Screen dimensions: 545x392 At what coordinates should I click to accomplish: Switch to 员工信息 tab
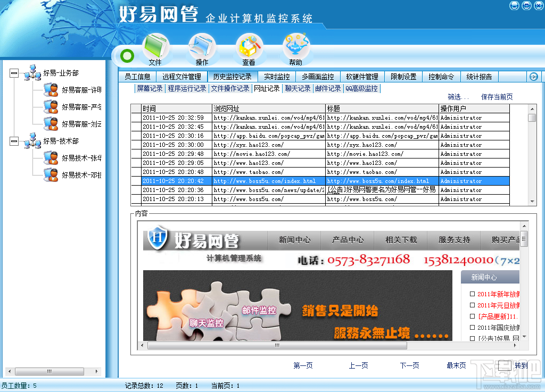[138, 77]
